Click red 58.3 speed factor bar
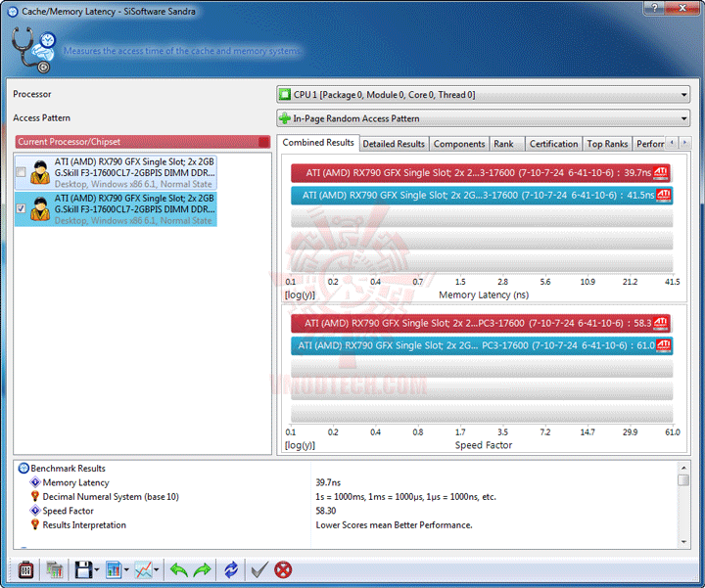This screenshot has width=705, height=588. pos(480,323)
